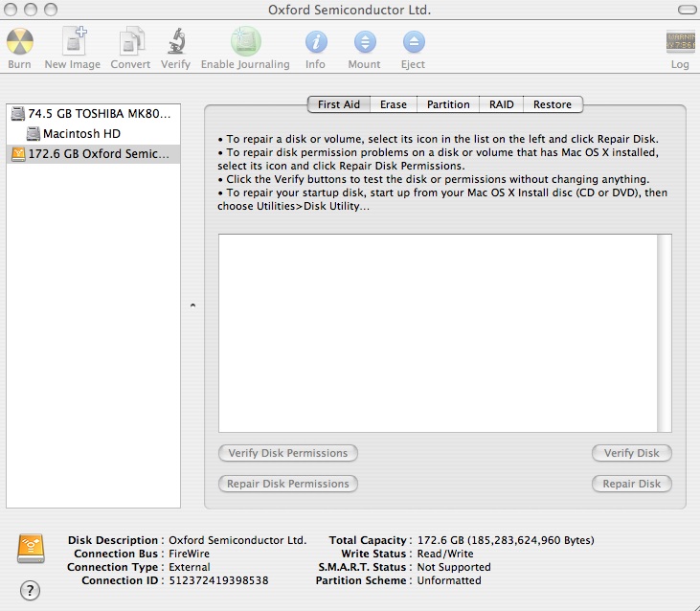Image resolution: width=700 pixels, height=611 pixels.
Task: Open help with question mark button
Action: click(x=30, y=591)
